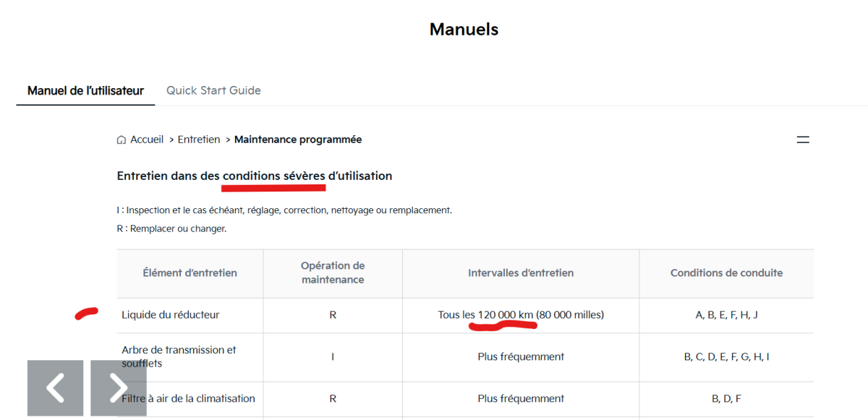Click conditions A, B, E, F, H, J cell

(726, 315)
